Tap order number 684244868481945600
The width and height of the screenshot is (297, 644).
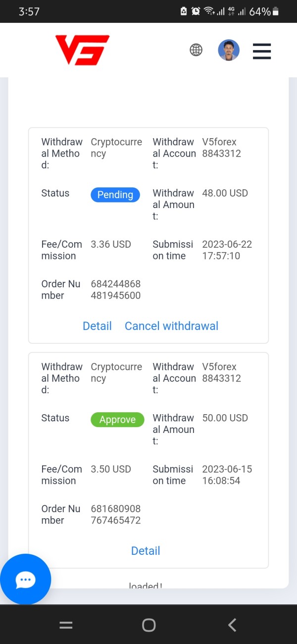(x=116, y=290)
